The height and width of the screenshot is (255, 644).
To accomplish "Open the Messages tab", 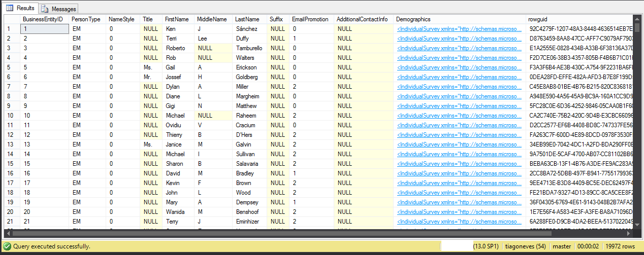I will [x=58, y=9].
